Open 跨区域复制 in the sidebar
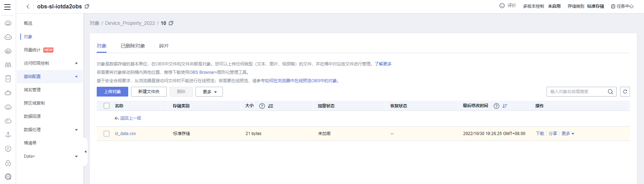Viewport: 644px width, 184px height. click(34, 103)
